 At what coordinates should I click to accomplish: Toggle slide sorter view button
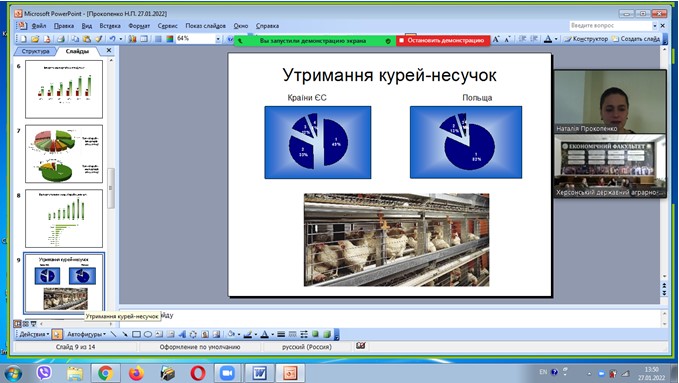[26, 324]
